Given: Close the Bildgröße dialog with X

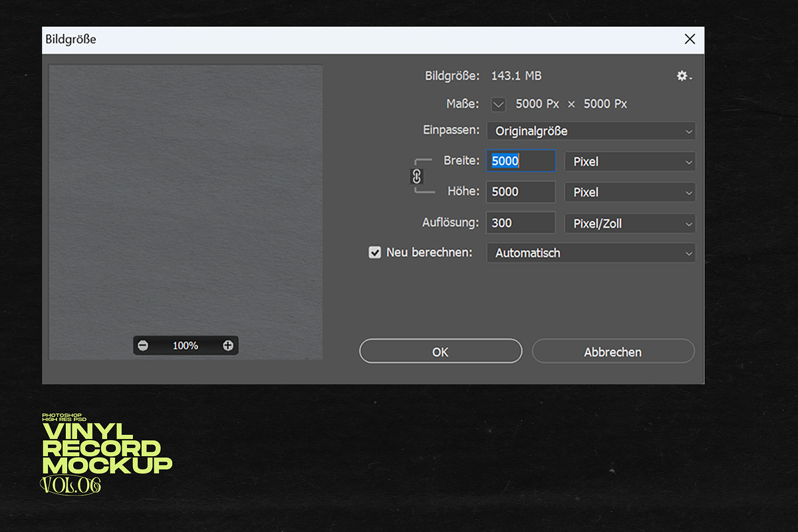Looking at the screenshot, I should coord(690,39).
